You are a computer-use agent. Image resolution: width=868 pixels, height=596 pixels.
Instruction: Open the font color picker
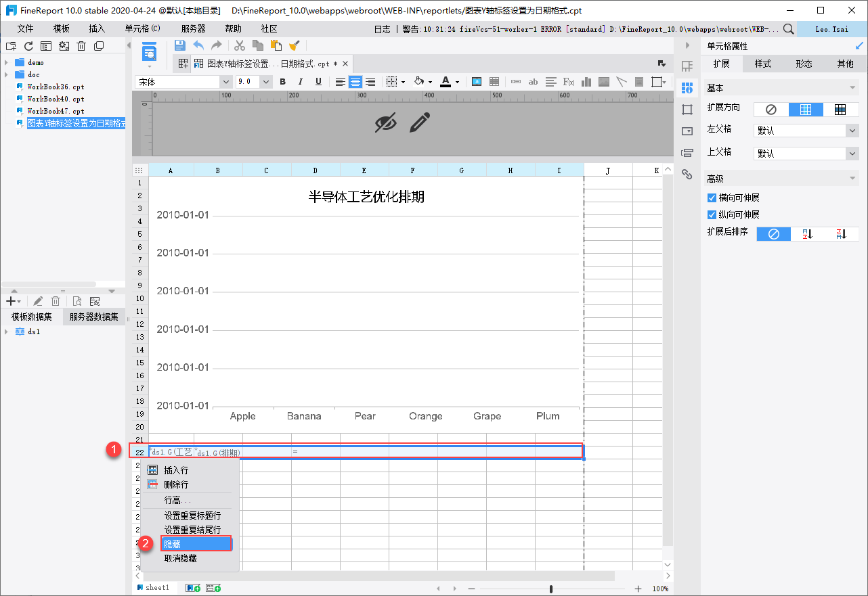[x=446, y=82]
